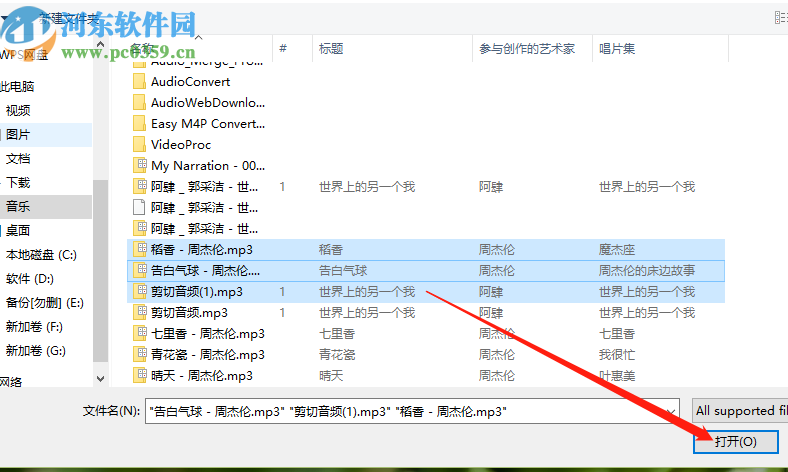Open 软件 (D:) drive
This screenshot has height=472, width=788.
30,278
